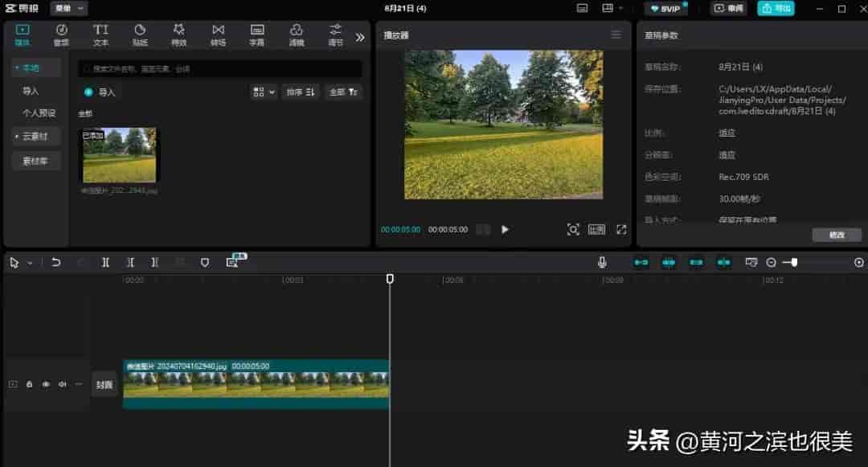Image resolution: width=868 pixels, height=467 pixels.
Task: Expand the 云素材 section in sidebar
Action: pyautogui.click(x=35, y=136)
